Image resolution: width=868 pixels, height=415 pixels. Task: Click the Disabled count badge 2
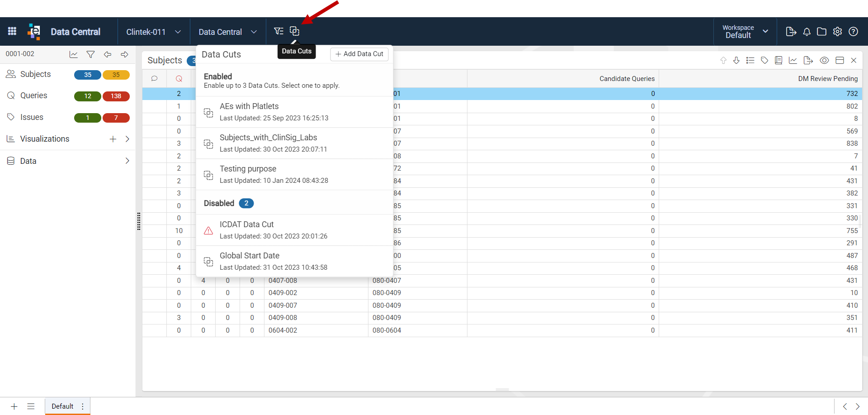246,203
